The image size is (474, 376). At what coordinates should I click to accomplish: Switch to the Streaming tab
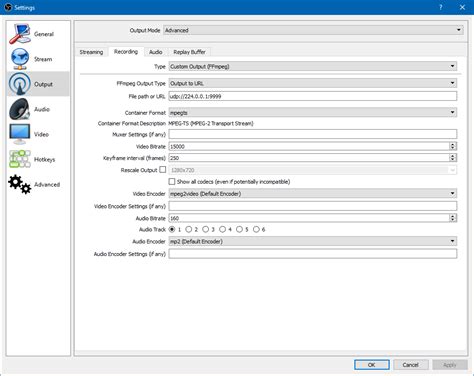(91, 52)
